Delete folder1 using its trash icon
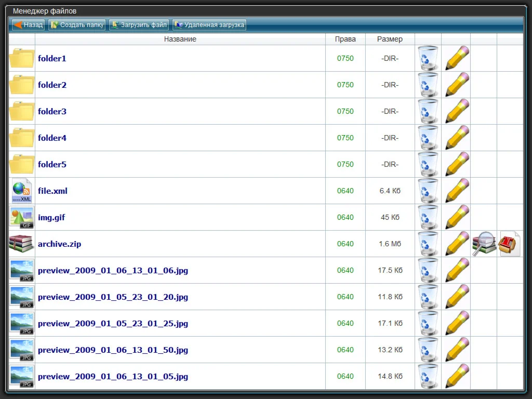Image resolution: width=532 pixels, height=399 pixels. 428,58
